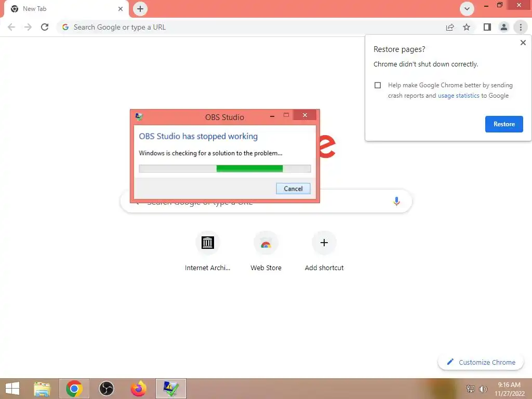The image size is (532, 399).
Task: Click the OBS Studio progress bar
Action: point(224,169)
